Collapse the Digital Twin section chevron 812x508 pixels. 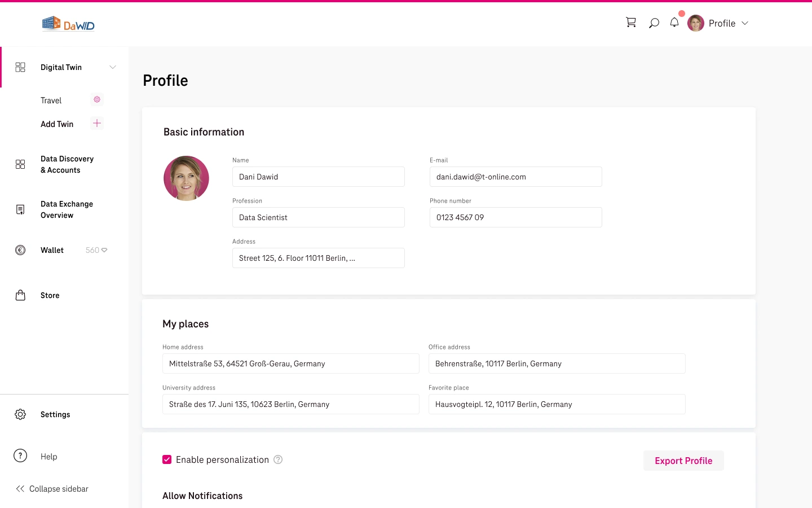pyautogui.click(x=113, y=67)
